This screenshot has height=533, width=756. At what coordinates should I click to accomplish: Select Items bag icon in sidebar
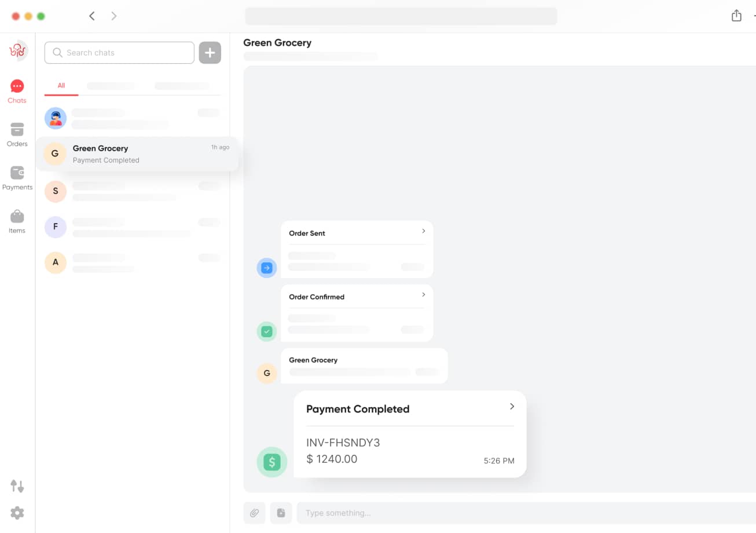click(17, 221)
